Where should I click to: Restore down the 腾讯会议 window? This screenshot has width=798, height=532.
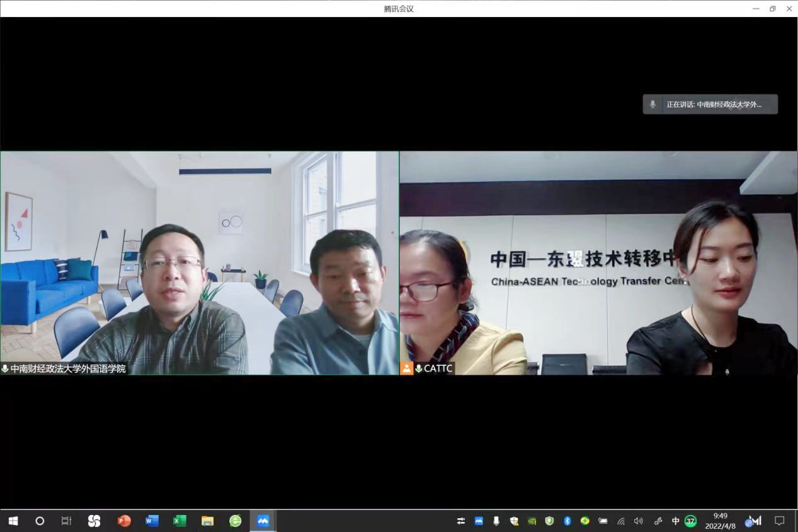tap(773, 9)
